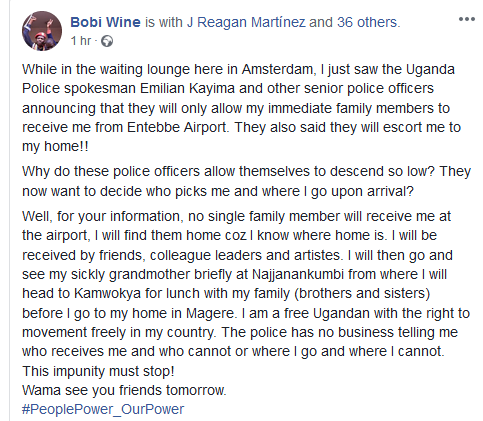The height and width of the screenshot is (421, 483).
Task: Click the Entebbe Airport mention in the post
Action: point(177,127)
